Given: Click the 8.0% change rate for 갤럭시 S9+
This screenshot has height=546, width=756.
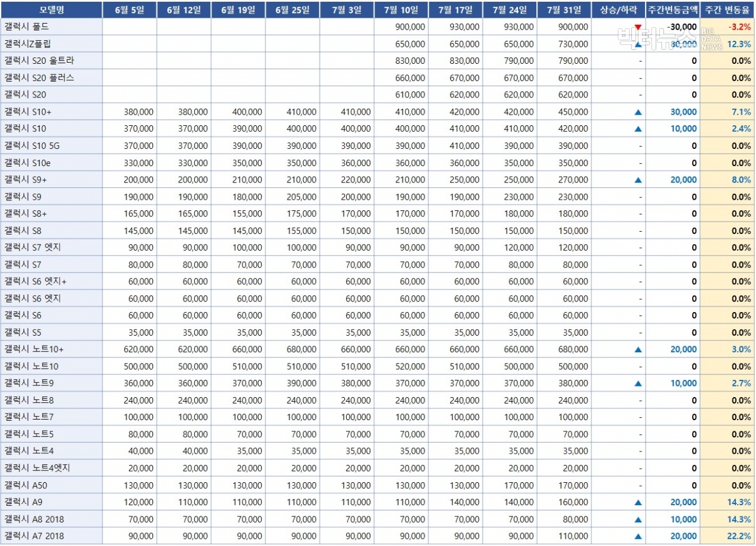Looking at the screenshot, I should tap(741, 180).
